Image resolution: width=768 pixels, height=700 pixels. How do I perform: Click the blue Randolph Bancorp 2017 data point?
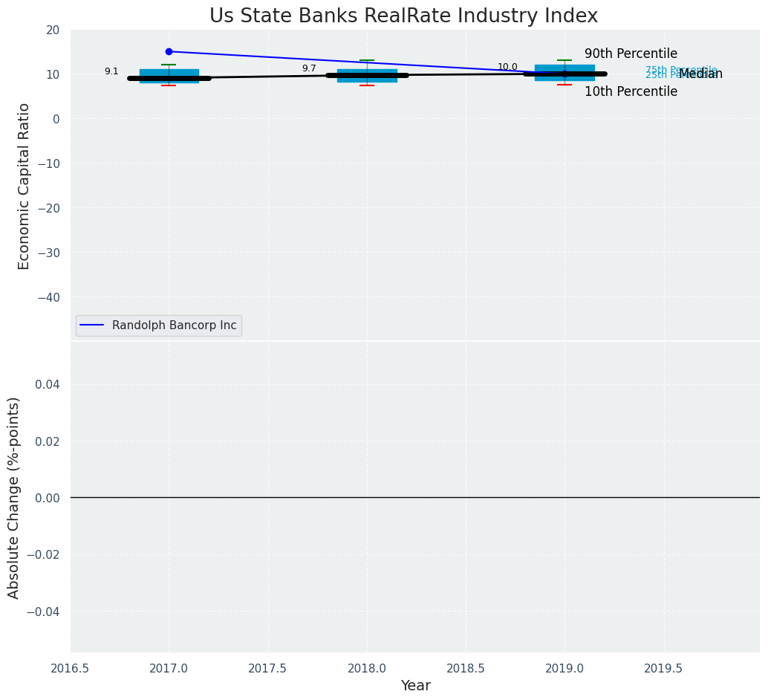(169, 51)
